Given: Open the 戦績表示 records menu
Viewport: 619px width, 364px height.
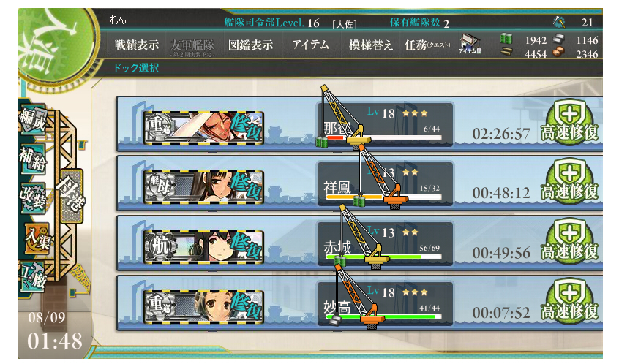Looking at the screenshot, I should coord(137,45).
